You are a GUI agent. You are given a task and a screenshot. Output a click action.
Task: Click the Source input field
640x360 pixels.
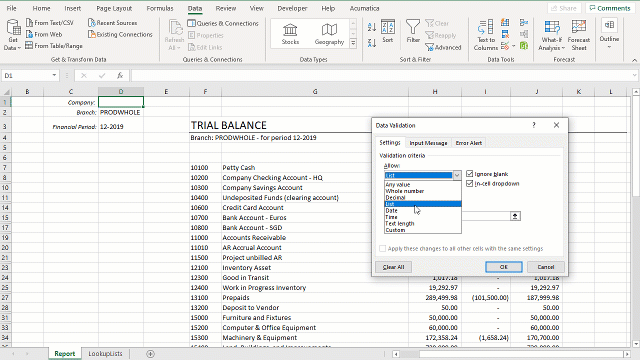486,216
